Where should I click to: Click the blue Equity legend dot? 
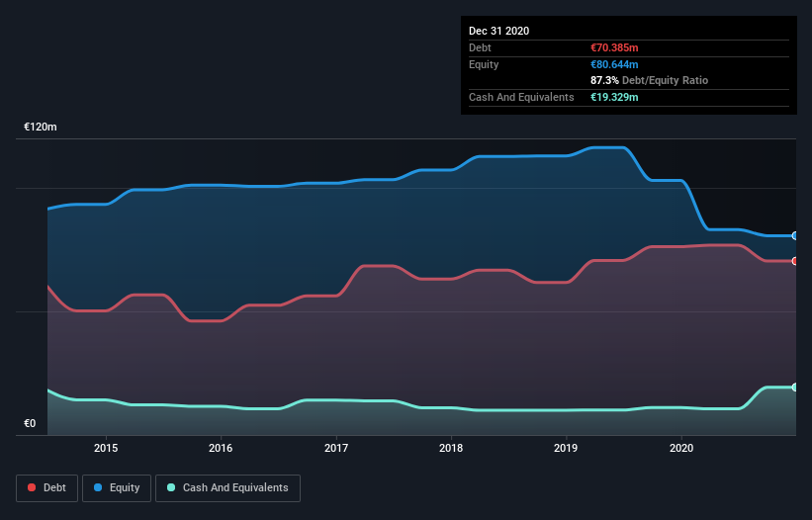tap(98, 487)
